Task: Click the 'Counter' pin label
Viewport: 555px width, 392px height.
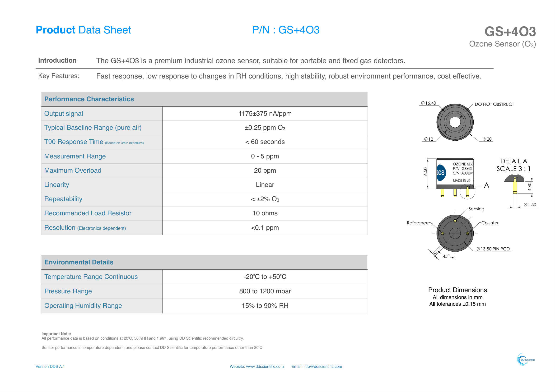Action: tap(490, 223)
